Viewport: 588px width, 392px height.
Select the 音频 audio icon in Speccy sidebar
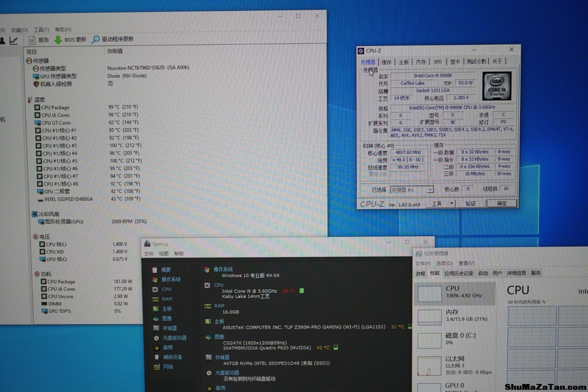(x=157, y=348)
